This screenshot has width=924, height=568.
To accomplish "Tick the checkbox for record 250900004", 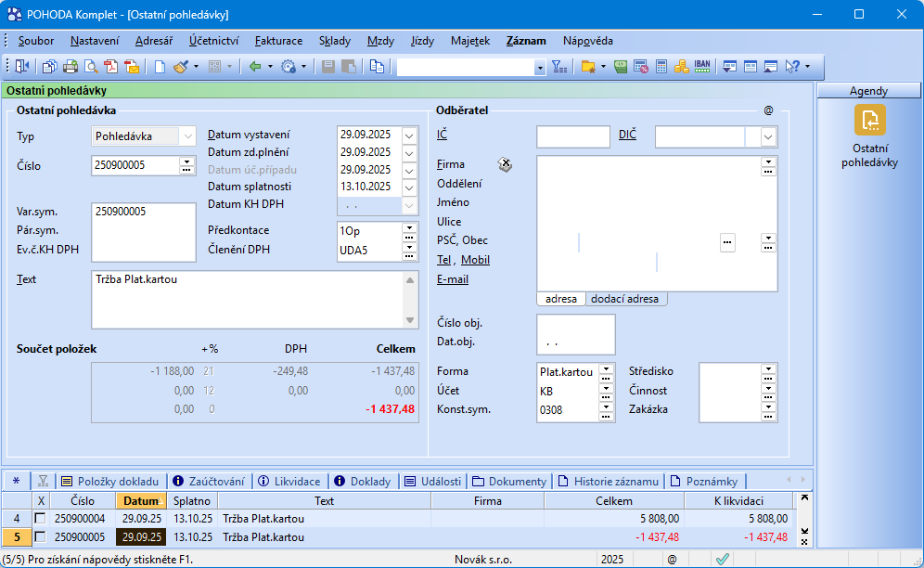I will (40, 519).
